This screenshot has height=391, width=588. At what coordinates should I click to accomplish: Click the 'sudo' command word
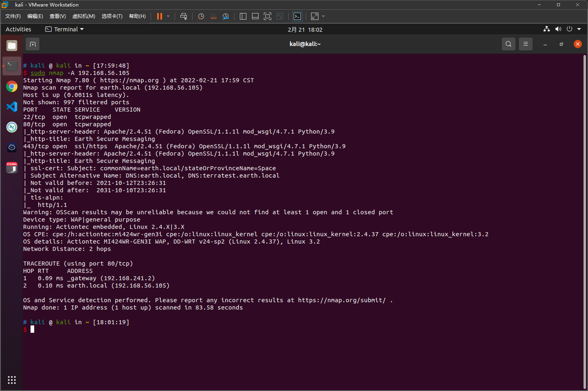pyautogui.click(x=38, y=73)
